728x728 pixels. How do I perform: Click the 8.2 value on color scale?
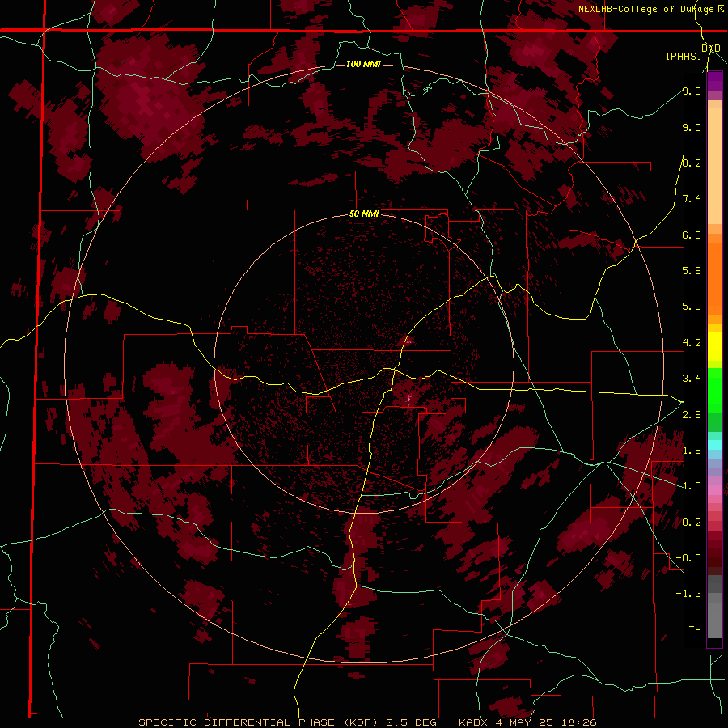[692, 163]
